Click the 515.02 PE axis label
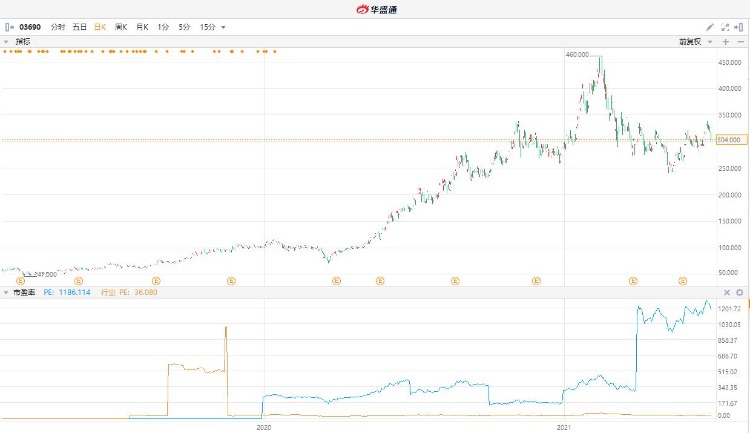750x433 pixels. [x=729, y=372]
